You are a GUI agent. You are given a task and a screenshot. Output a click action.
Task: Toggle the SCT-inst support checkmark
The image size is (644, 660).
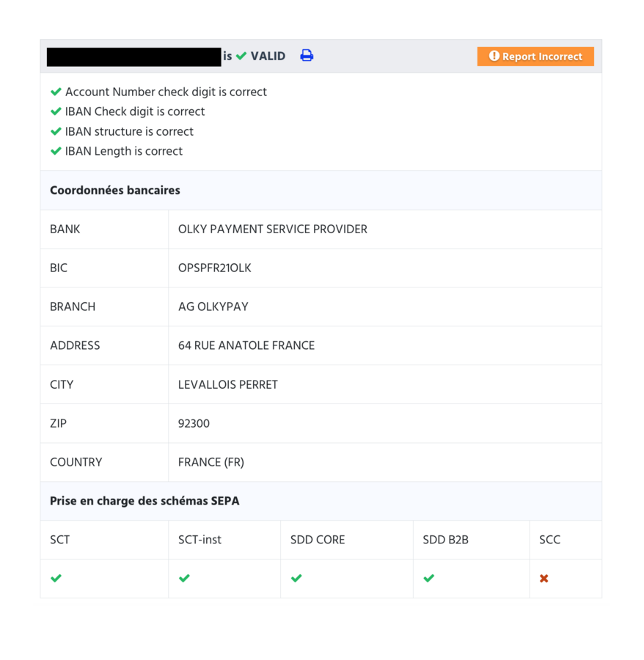[x=183, y=578]
